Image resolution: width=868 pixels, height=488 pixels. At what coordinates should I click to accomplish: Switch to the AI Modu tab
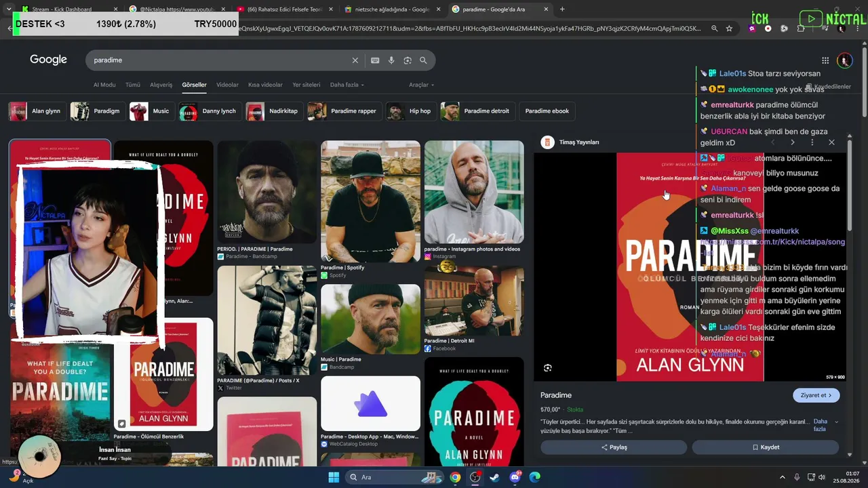104,85
